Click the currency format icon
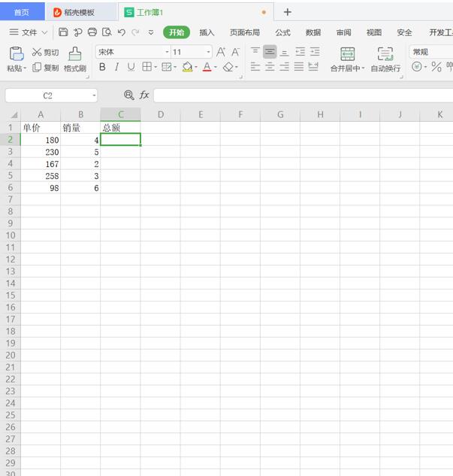This screenshot has width=453, height=476. 417,66
